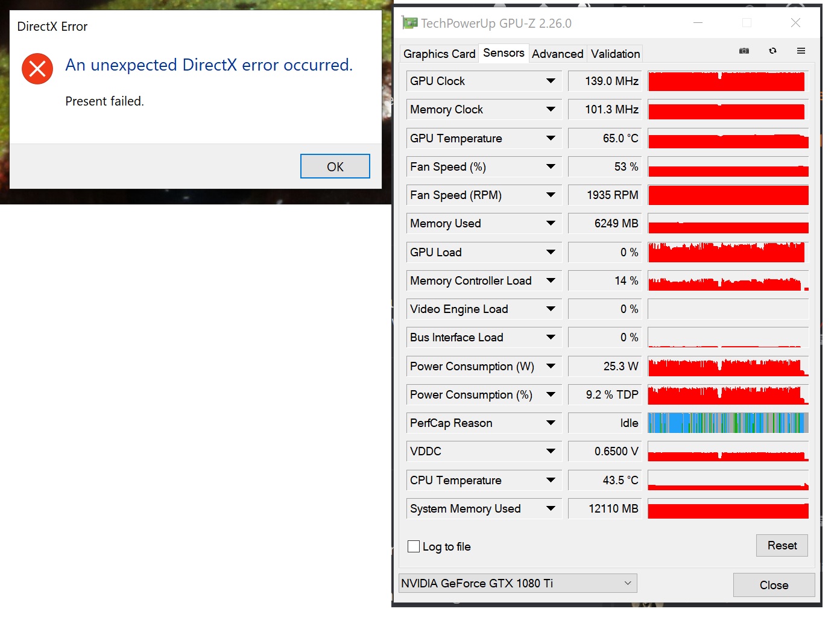Open the GPU-Z hamburger menu
This screenshot has height=632, width=840.
[801, 51]
